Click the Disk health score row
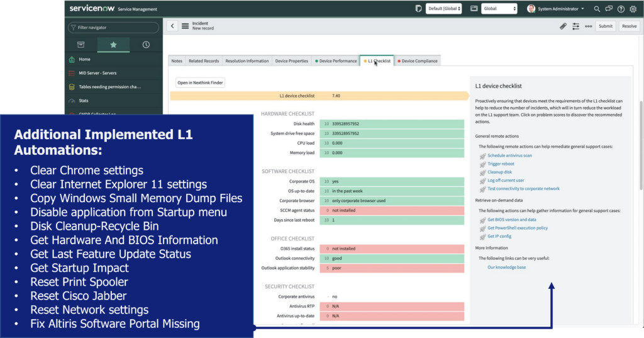This screenshot has width=644, height=338. tap(392, 124)
